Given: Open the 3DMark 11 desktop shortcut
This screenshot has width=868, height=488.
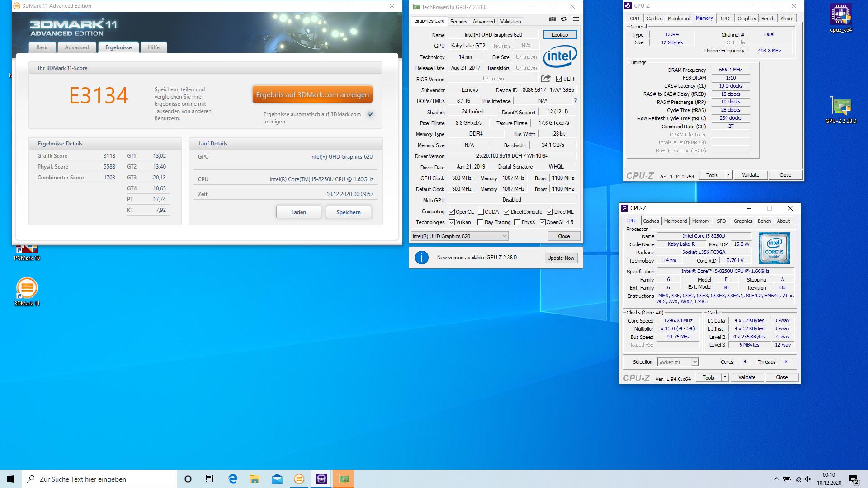Looking at the screenshot, I should [x=27, y=292].
